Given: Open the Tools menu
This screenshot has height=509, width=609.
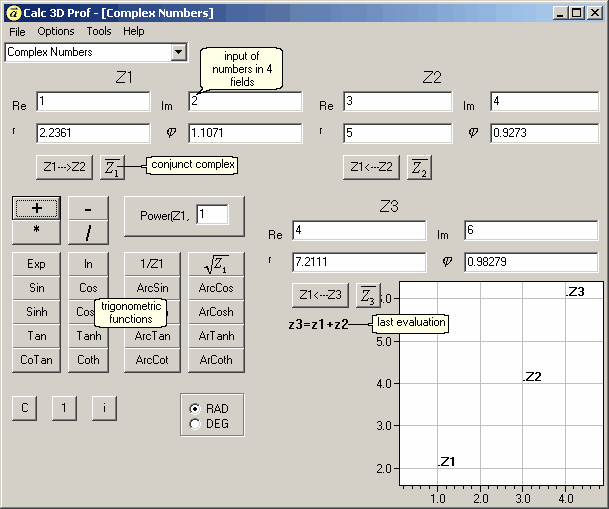Looking at the screenshot, I should pos(99,32).
